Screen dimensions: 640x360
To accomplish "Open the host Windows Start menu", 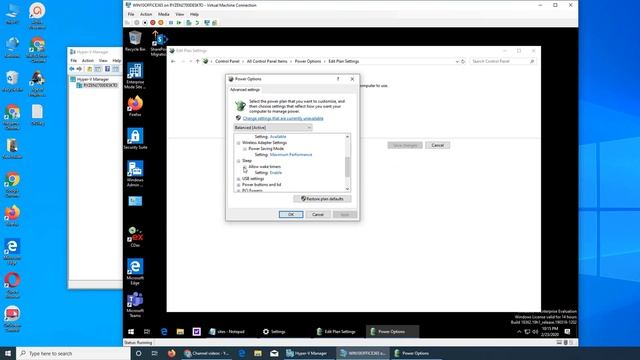I will 8,353.
